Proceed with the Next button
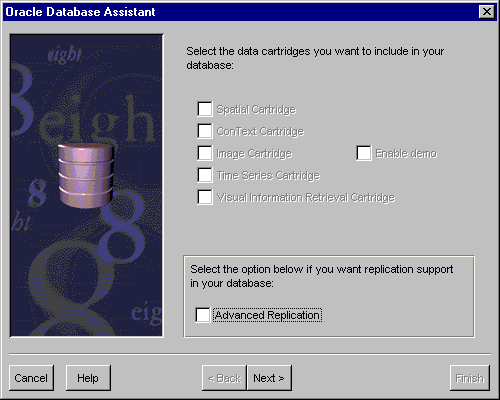This screenshot has width=500, height=400. [269, 378]
